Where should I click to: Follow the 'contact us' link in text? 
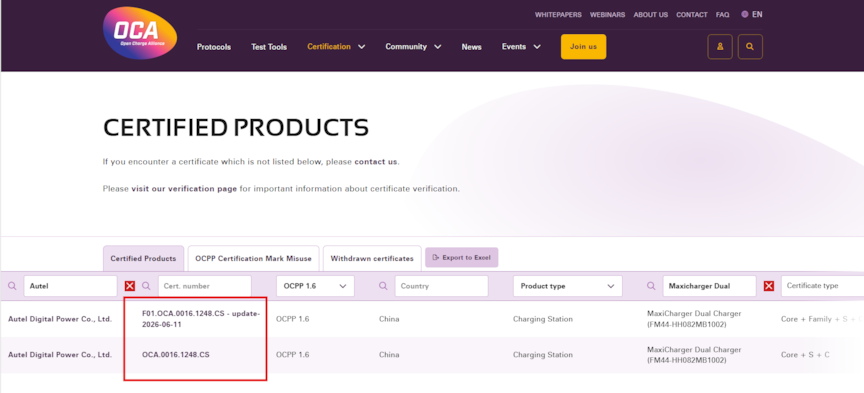click(375, 162)
